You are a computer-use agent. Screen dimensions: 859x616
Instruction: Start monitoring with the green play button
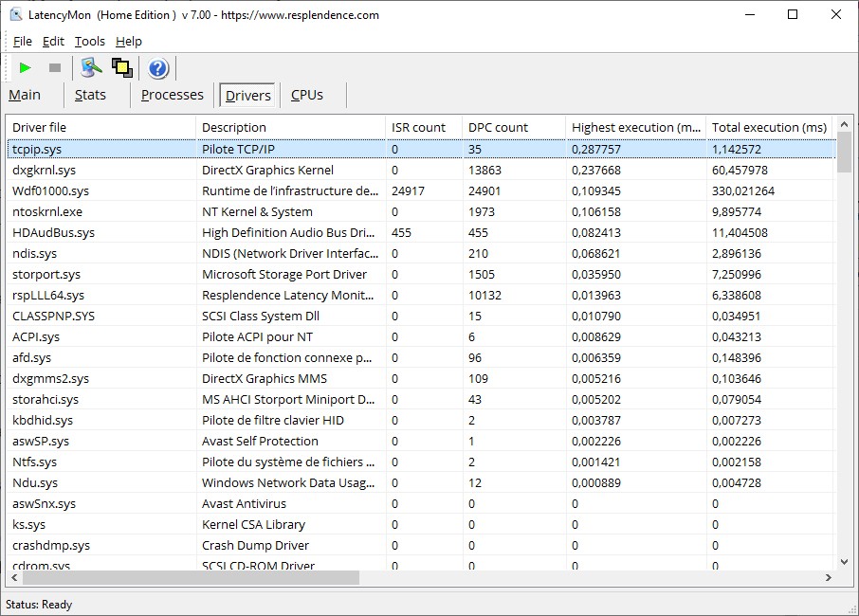tap(26, 67)
